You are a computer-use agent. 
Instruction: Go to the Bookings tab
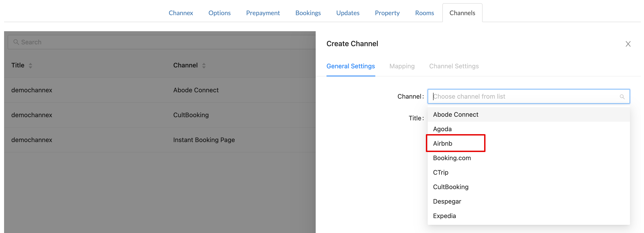(x=308, y=13)
